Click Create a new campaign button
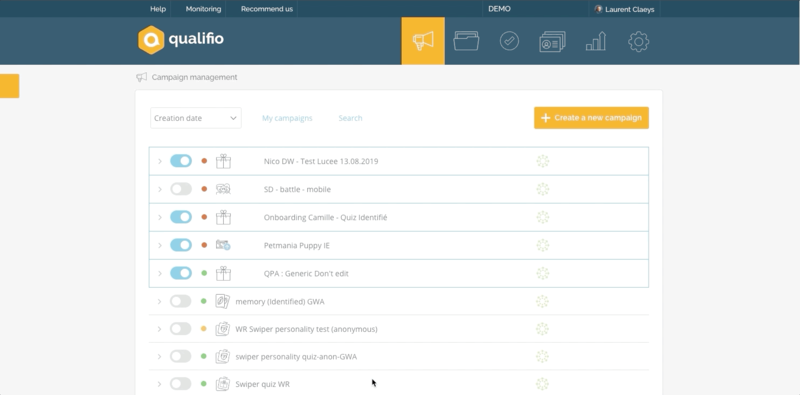The width and height of the screenshot is (800, 395). 591,118
